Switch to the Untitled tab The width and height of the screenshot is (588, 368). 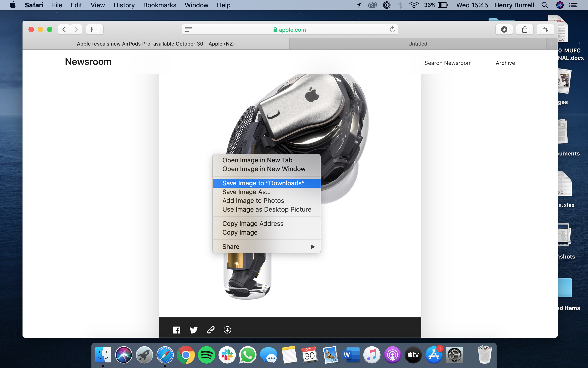[x=418, y=44]
